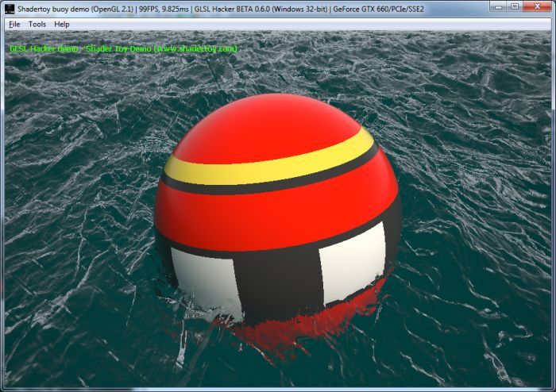Screen dimensions: 556x392
Task: Open the Tools menu
Action: [37, 25]
